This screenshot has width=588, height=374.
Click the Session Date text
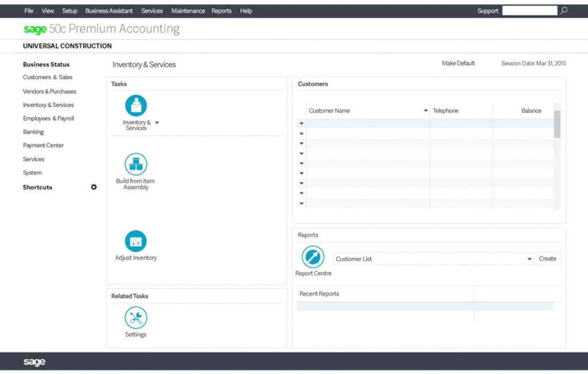[x=533, y=63]
